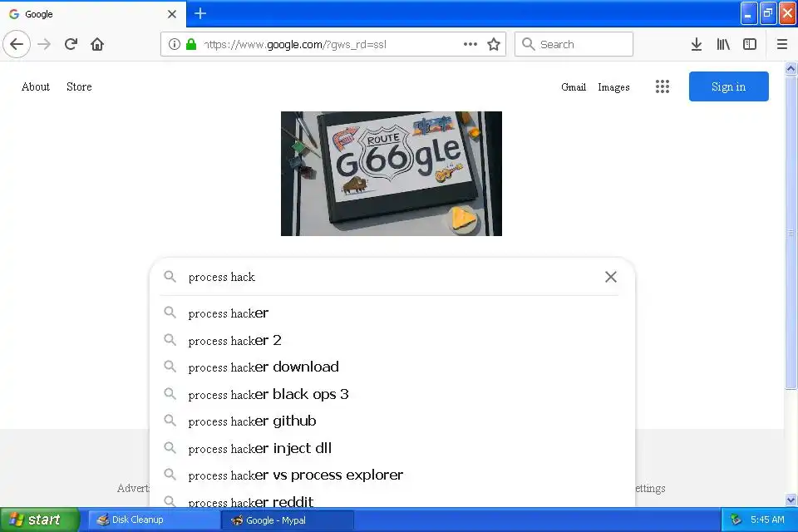Select suggestion "process hacker reddit"

coord(392,500)
